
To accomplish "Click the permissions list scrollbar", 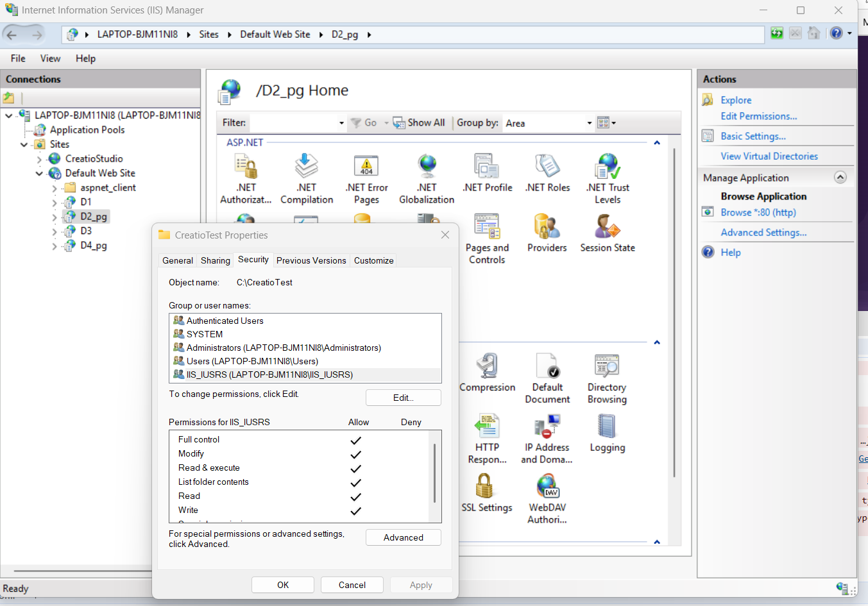I will [435, 475].
